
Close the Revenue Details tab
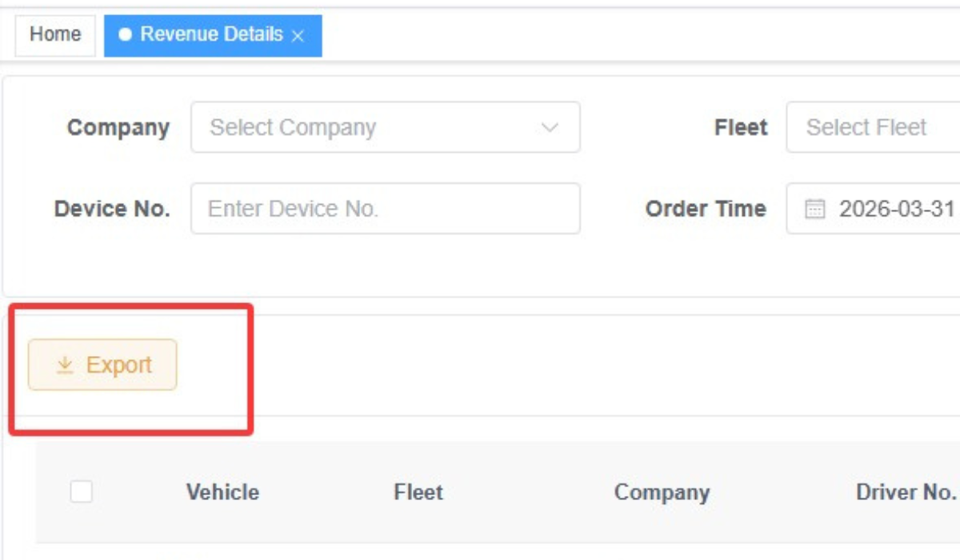tap(298, 36)
